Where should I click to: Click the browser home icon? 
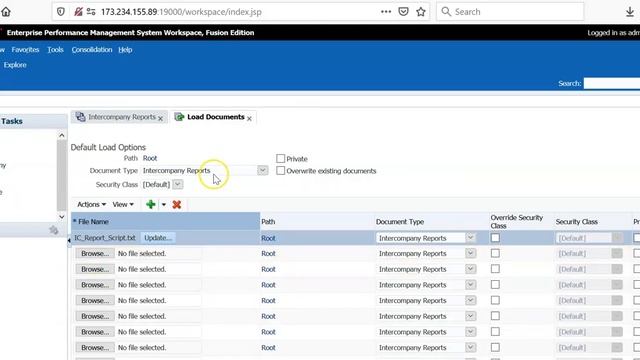click(6, 12)
